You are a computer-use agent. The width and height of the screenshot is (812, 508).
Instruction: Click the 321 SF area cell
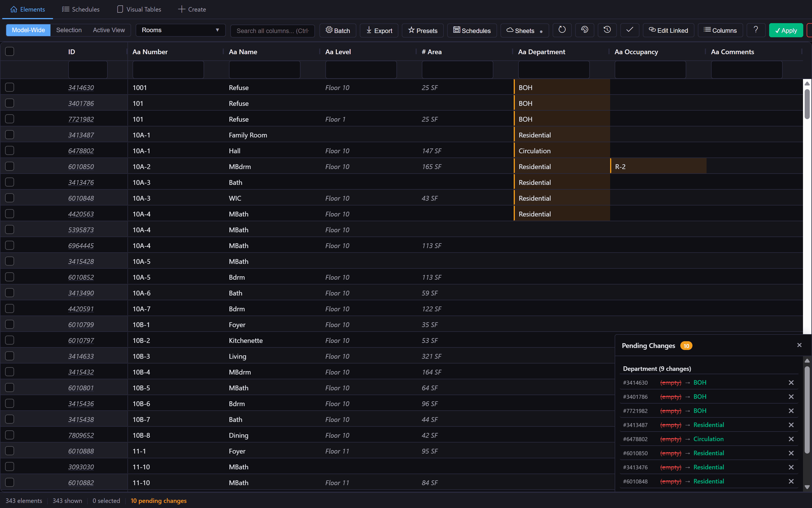pos(465,356)
